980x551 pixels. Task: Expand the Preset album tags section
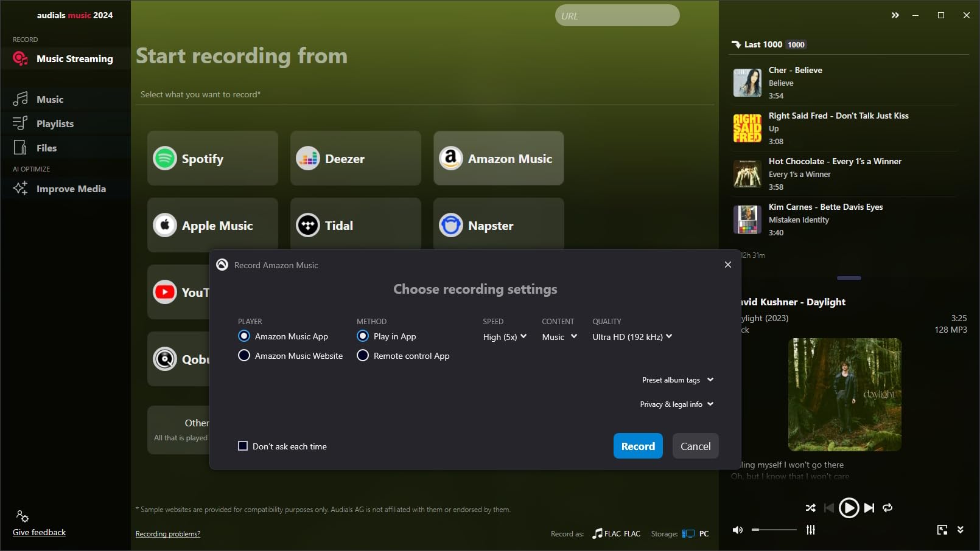[x=677, y=380]
